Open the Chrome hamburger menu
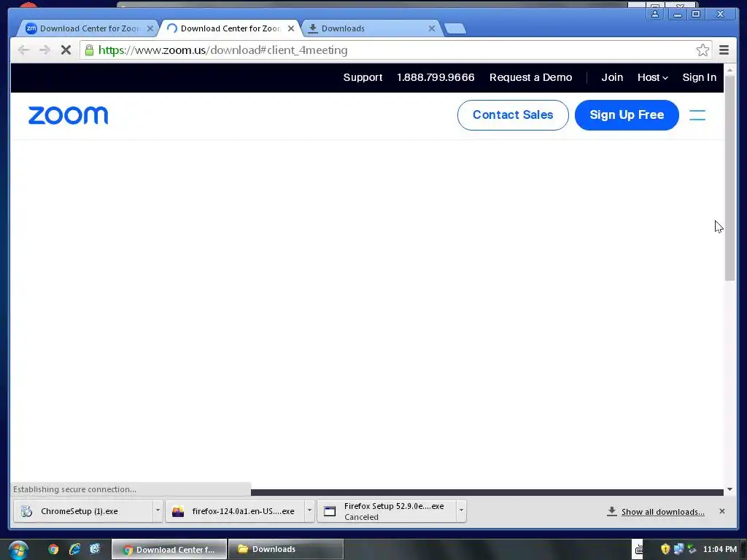The width and height of the screenshot is (747, 560). coord(724,50)
